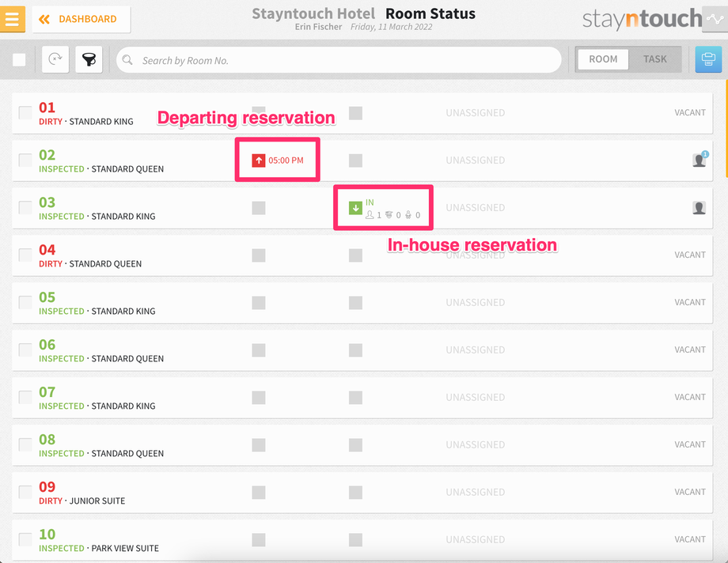Image resolution: width=728 pixels, height=563 pixels.
Task: Open room 06 Standard Queen
Action: (x=362, y=350)
